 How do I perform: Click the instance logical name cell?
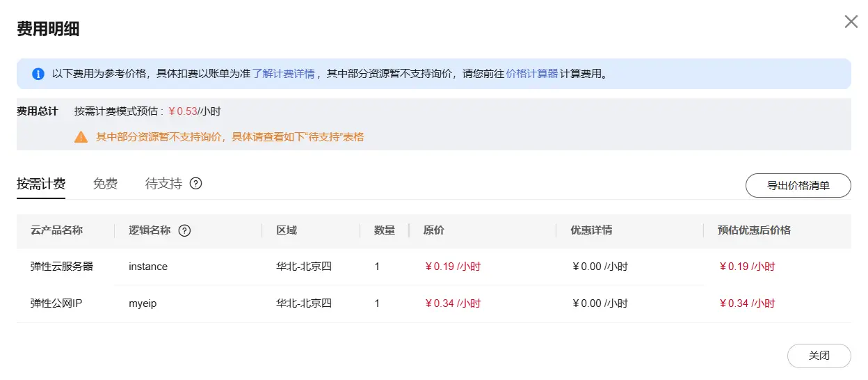[148, 267]
